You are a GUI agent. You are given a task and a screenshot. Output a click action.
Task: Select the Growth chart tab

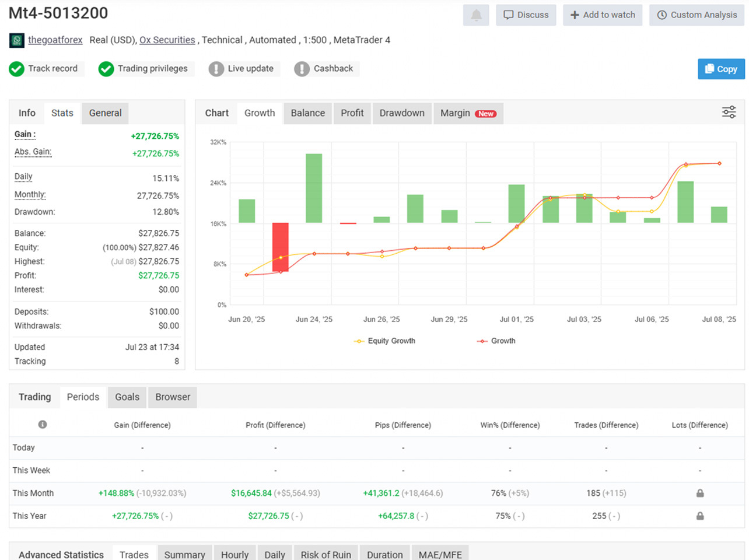260,113
